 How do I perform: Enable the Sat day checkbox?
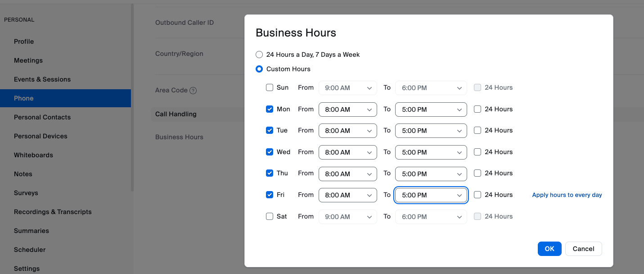click(270, 216)
